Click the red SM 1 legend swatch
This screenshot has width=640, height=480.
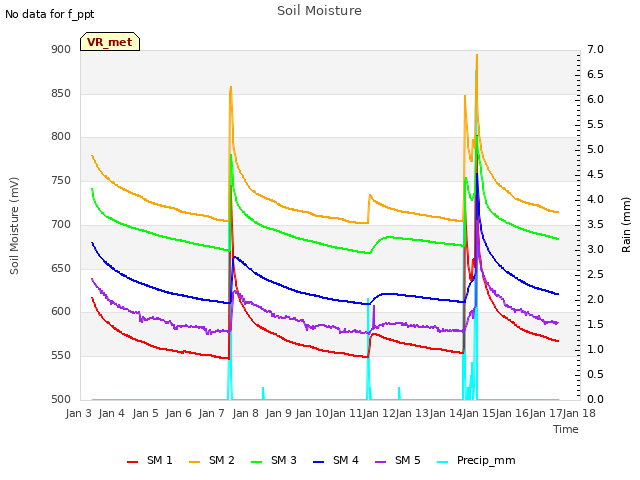[133, 462]
